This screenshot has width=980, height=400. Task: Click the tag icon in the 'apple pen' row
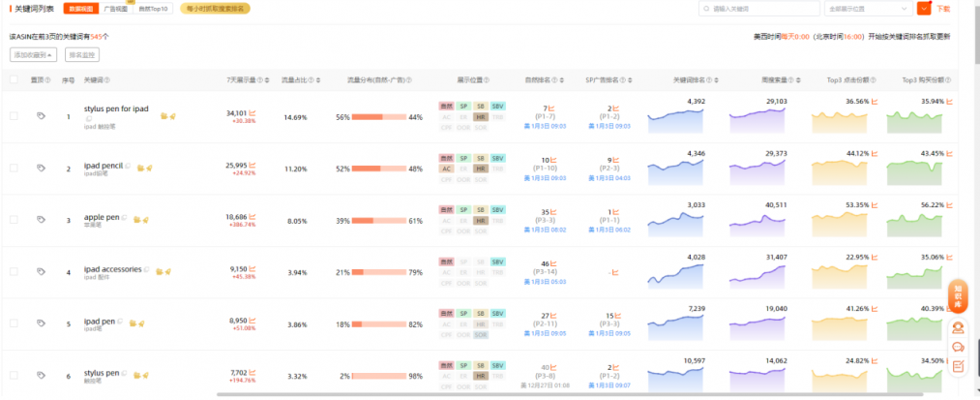[41, 220]
